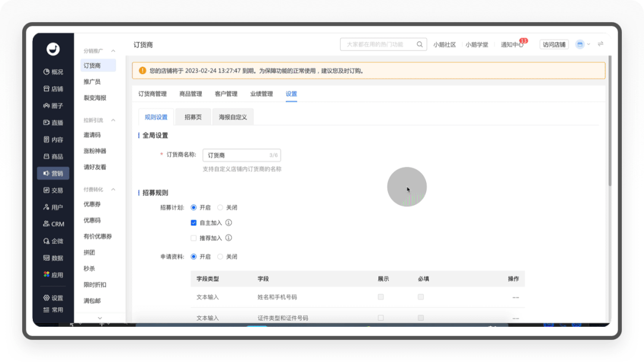Screen dimensions: 644x362
Task: Open the 常用 favorites sidebar item
Action: point(53,310)
